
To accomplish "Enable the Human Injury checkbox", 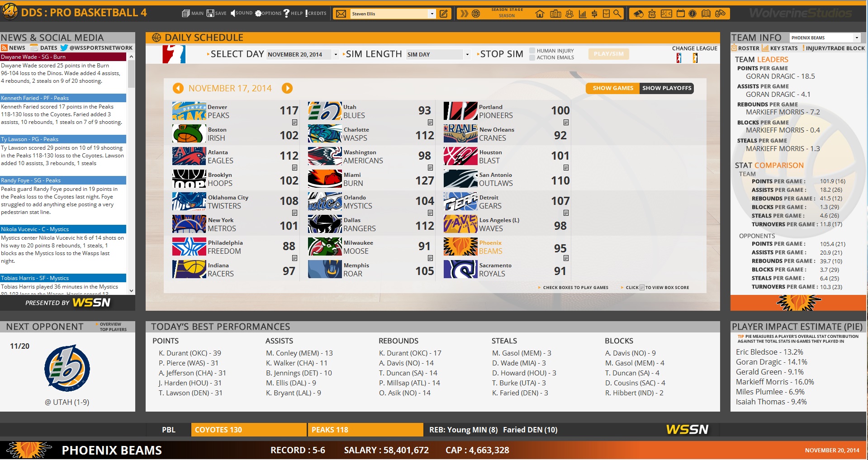I will click(532, 51).
